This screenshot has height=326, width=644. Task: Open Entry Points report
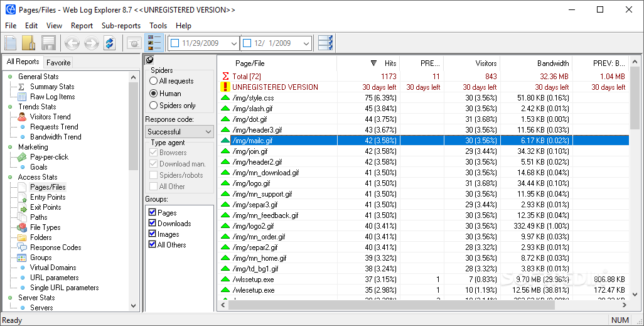(x=48, y=197)
